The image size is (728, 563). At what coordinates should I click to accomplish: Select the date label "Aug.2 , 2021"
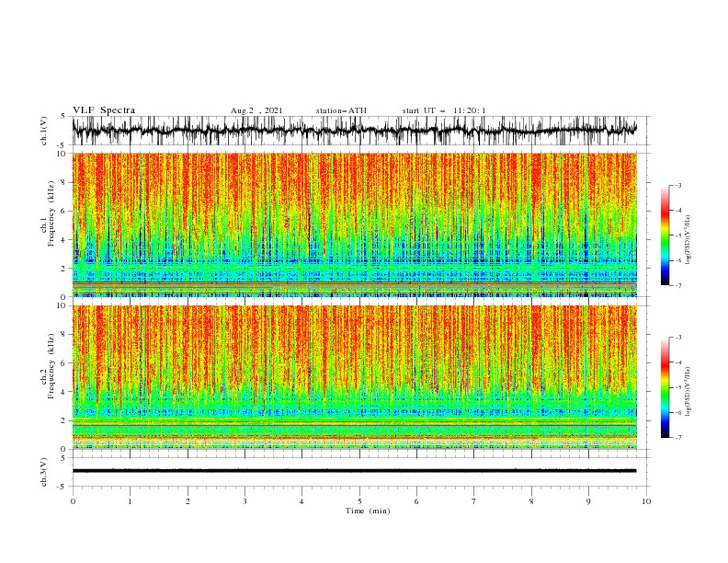pos(256,110)
